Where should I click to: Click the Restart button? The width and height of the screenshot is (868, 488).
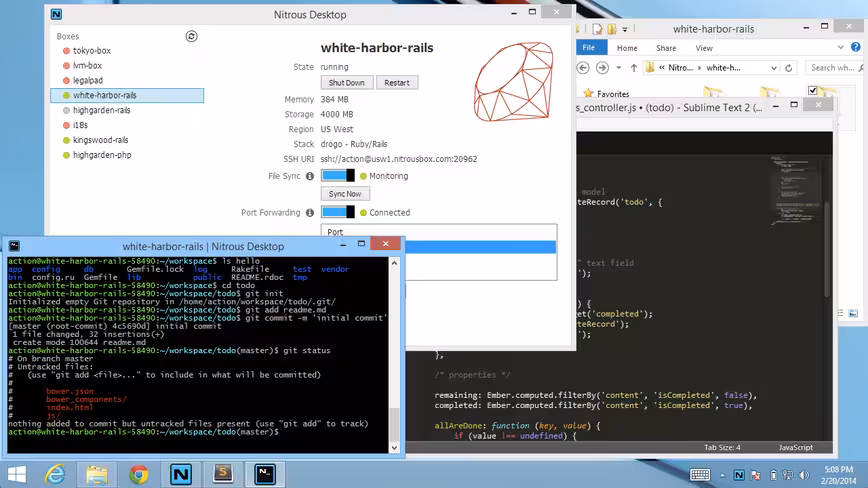tap(397, 82)
